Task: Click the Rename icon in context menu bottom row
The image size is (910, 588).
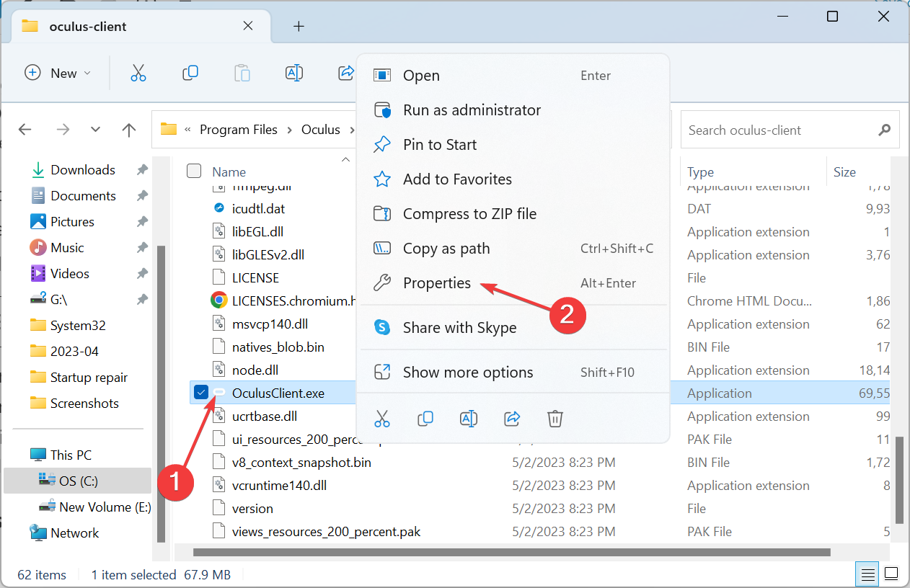Action: tap(469, 418)
